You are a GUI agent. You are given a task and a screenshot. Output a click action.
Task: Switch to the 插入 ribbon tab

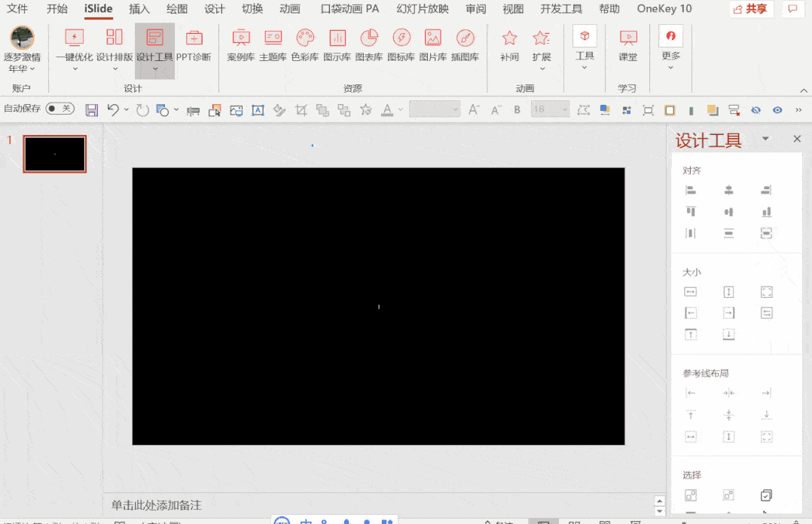139,9
